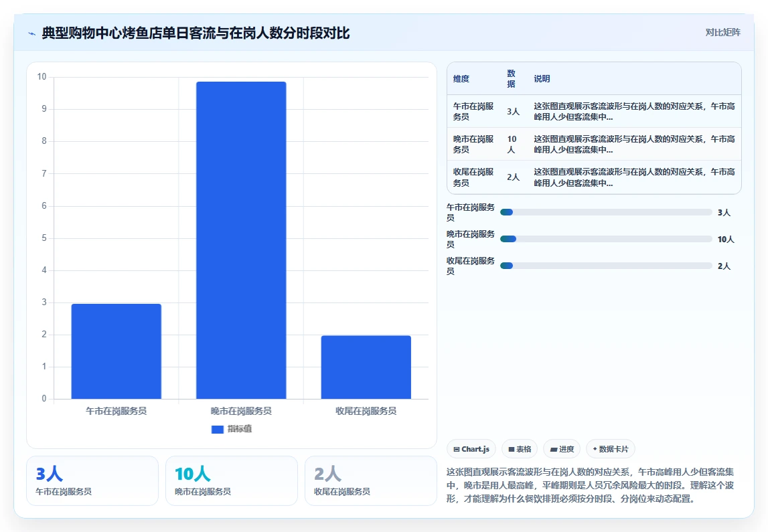Click the 晚市在岗服务员 x-axis label

pos(241,411)
